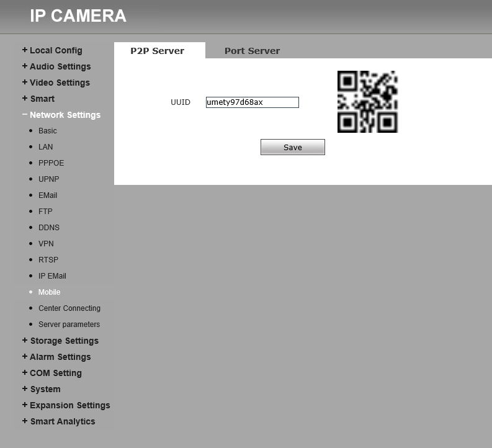The height and width of the screenshot is (448, 492).
Task: Open the VPN settings page
Action: coord(46,244)
